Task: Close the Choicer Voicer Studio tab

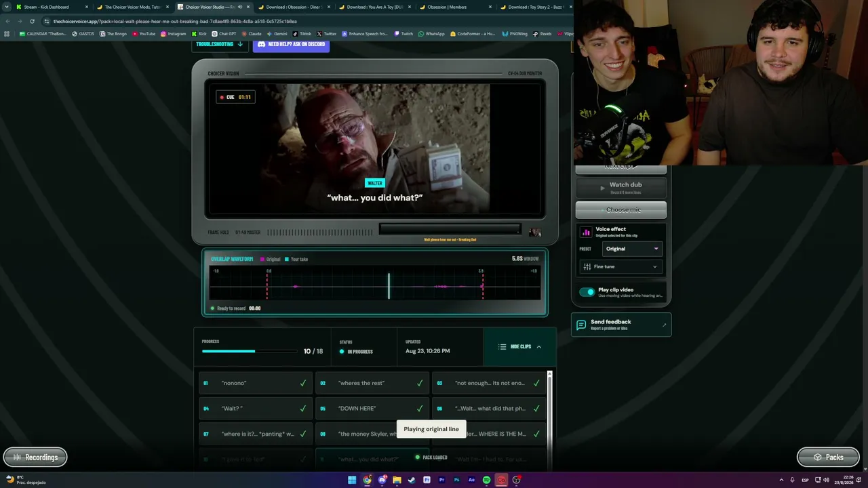Action: 248,7
